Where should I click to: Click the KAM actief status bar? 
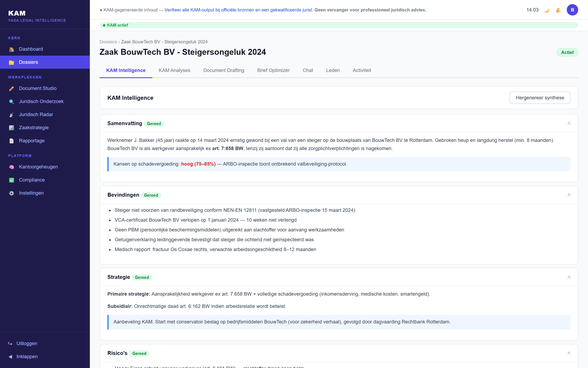(339, 25)
